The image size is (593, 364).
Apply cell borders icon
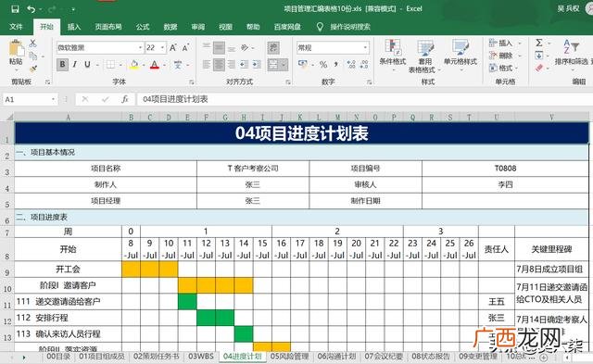point(110,65)
